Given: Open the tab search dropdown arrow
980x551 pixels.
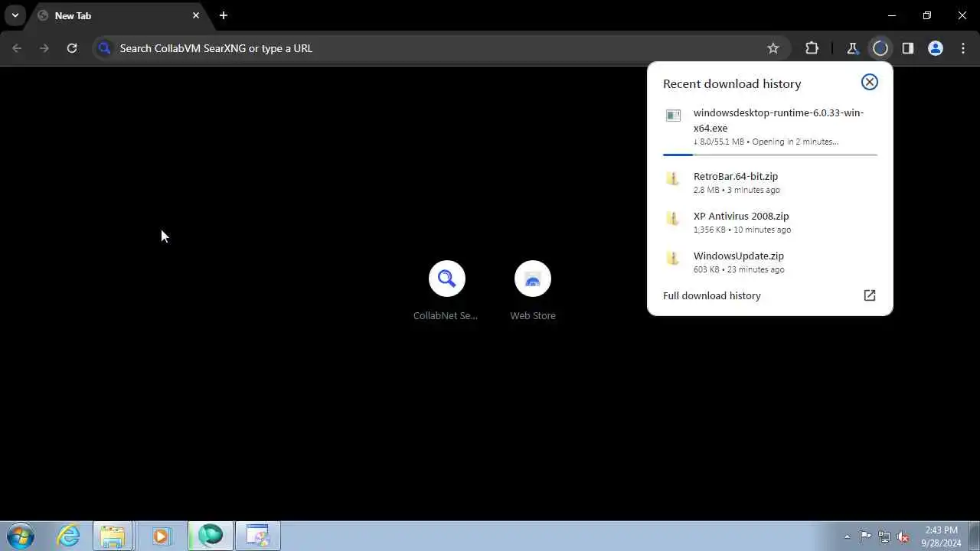Looking at the screenshot, I should (x=15, y=15).
